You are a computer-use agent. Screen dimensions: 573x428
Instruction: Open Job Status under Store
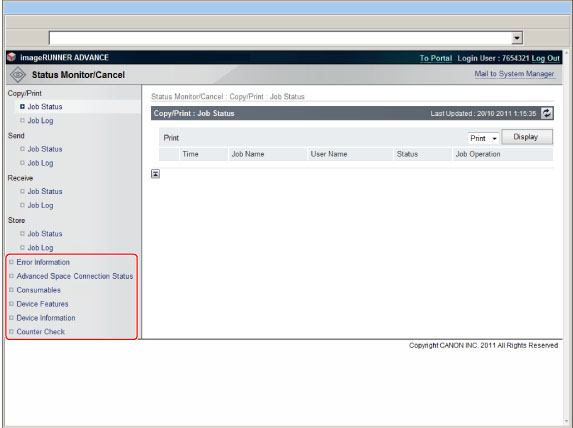pos(45,234)
